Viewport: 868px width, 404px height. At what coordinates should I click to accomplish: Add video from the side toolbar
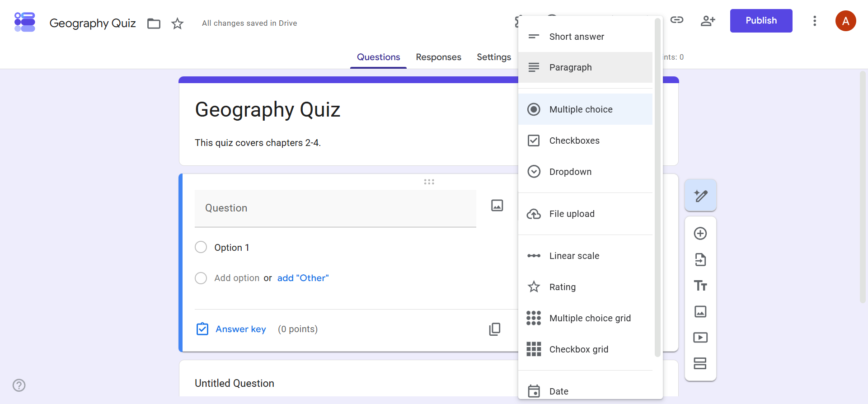tap(700, 338)
